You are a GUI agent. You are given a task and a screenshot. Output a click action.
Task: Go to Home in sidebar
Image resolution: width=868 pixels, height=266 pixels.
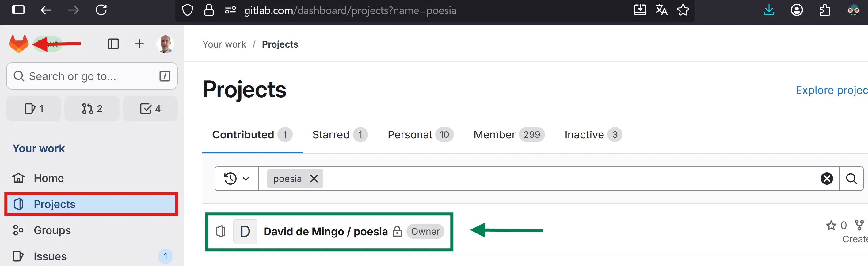(x=48, y=178)
